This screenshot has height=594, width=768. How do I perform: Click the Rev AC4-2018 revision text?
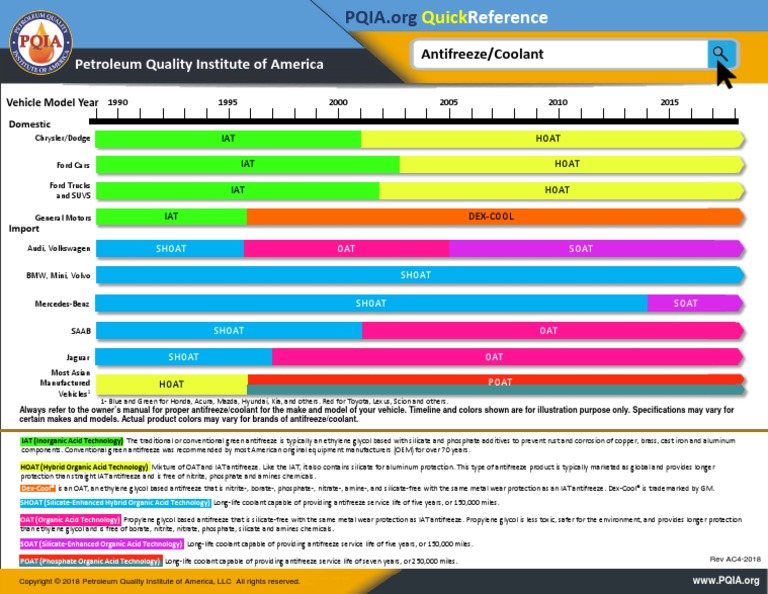point(735,559)
